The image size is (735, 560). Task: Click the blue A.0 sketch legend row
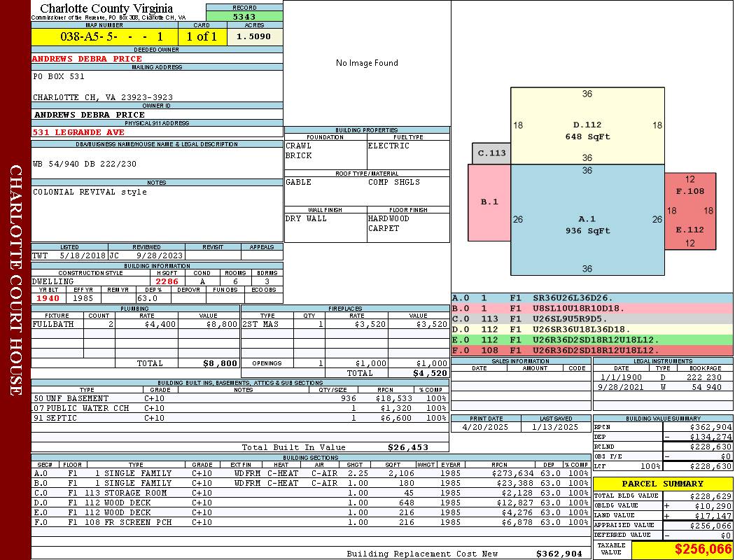pyautogui.click(x=592, y=298)
